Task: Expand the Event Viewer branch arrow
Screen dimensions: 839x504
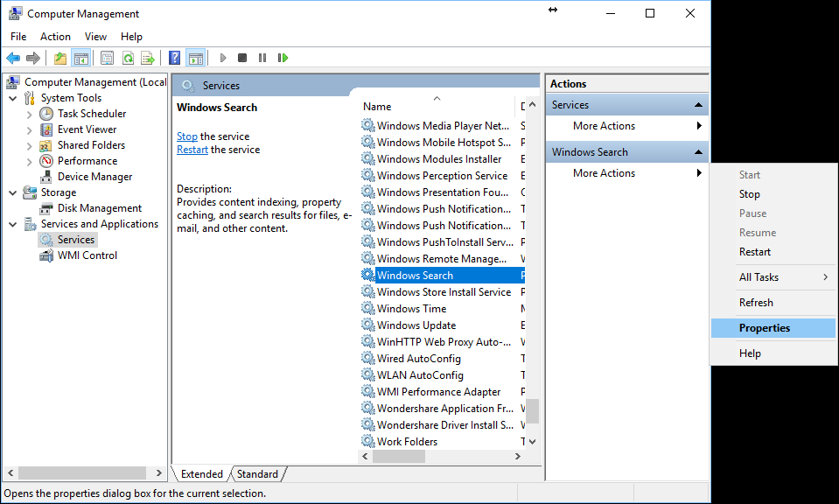Action: coord(30,130)
